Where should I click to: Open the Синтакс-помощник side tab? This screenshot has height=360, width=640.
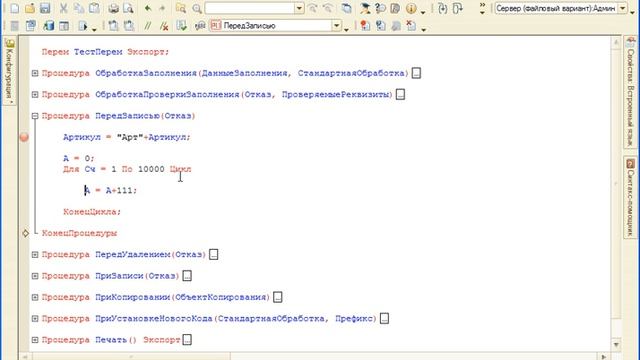point(630,197)
